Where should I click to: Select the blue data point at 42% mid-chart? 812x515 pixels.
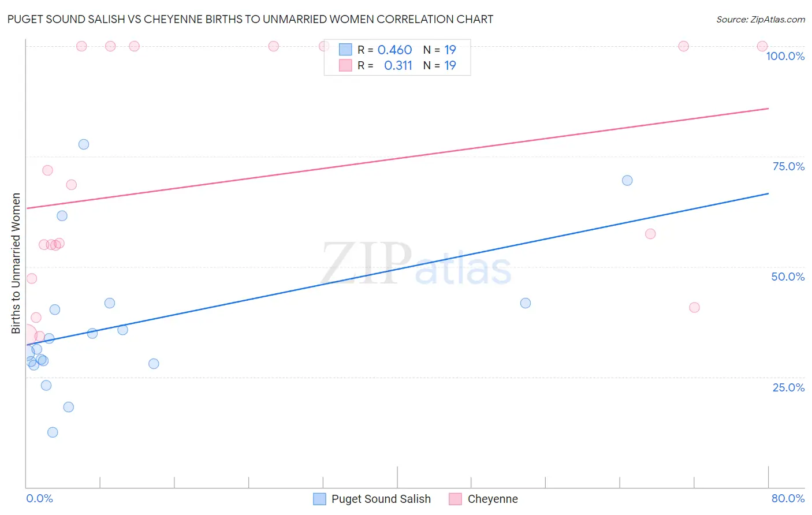coord(526,303)
